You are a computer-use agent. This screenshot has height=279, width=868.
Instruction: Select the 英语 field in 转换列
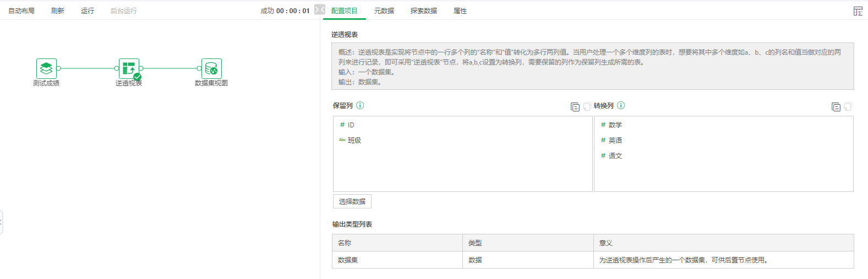(615, 141)
